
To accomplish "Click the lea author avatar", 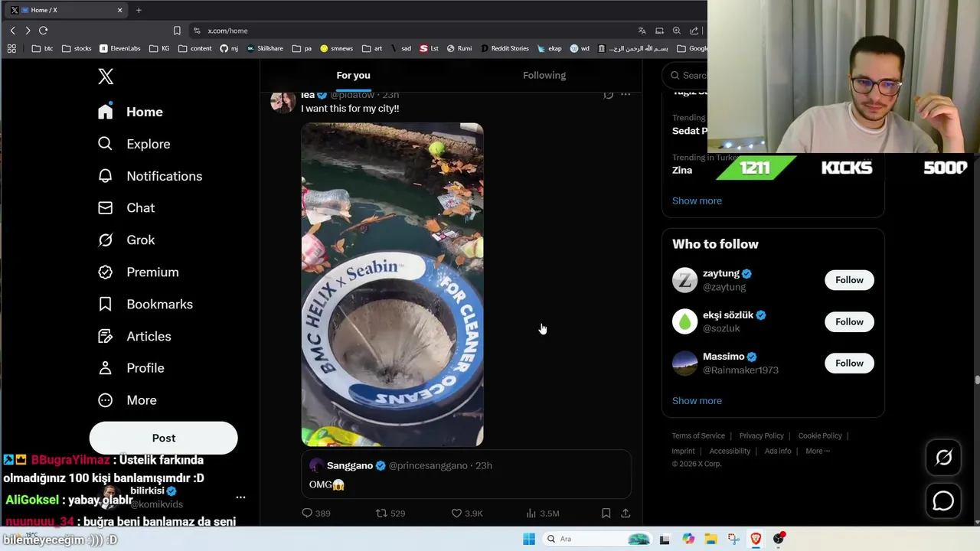I will (x=283, y=101).
